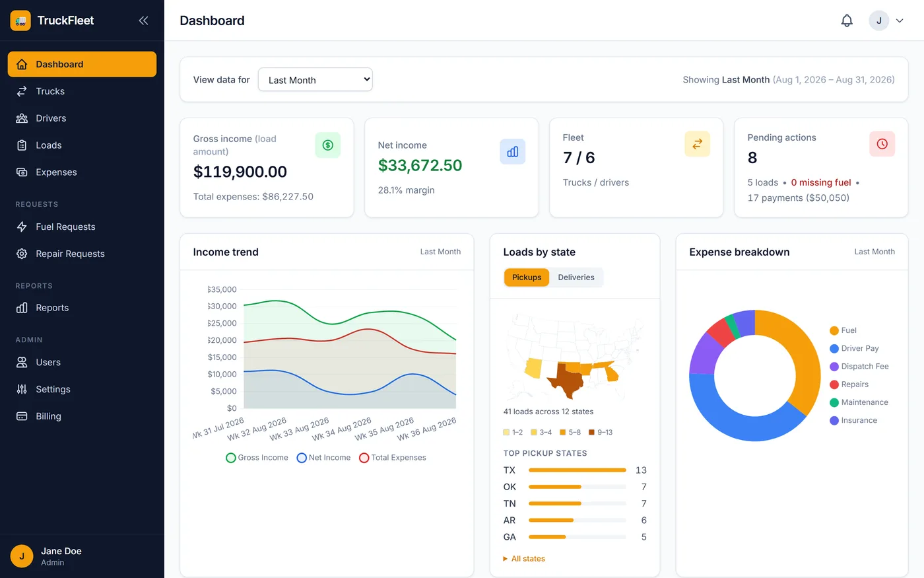Click the Loads clipboard icon

tap(22, 145)
